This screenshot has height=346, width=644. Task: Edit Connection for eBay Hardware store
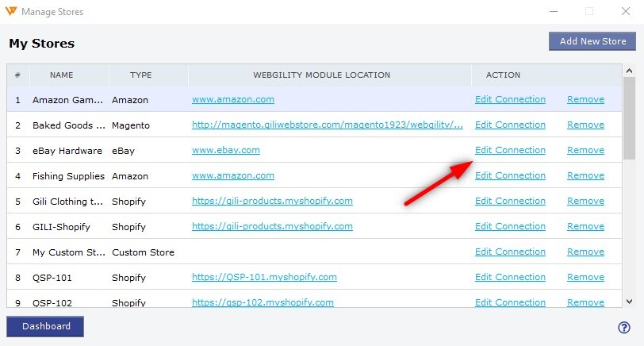[510, 151]
